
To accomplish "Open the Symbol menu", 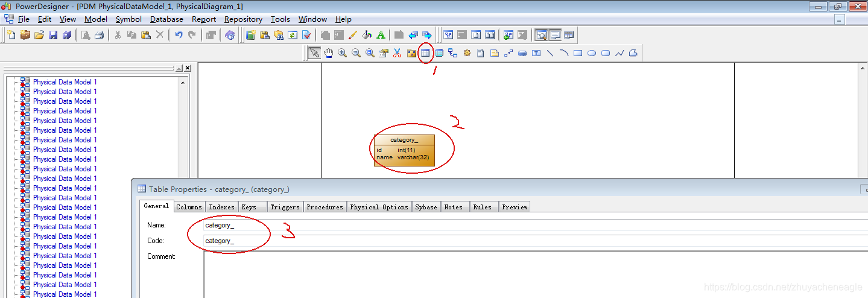I will (128, 19).
